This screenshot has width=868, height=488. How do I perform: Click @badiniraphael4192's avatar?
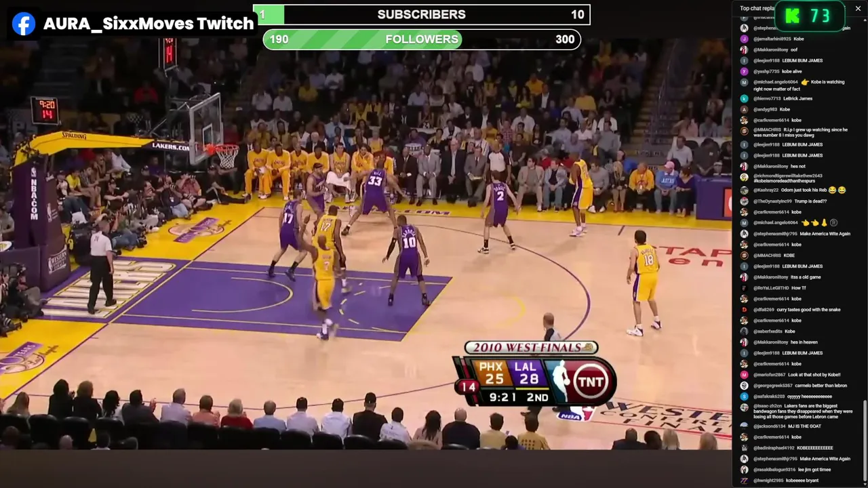[x=744, y=448]
